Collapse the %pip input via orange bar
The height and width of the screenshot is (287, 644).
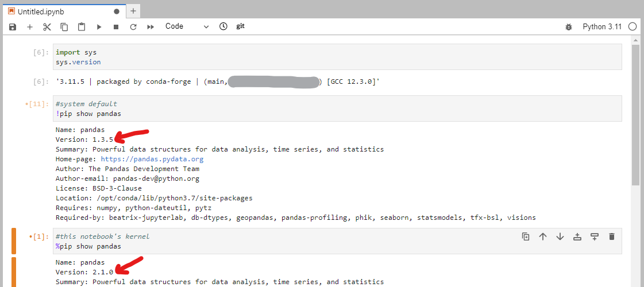point(14,241)
